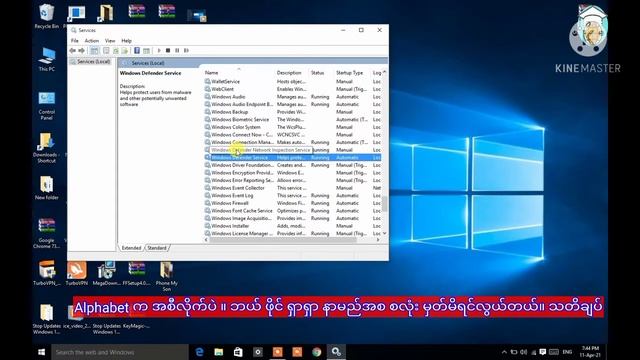Click the Forward arrow in Services toolbar

[82, 51]
